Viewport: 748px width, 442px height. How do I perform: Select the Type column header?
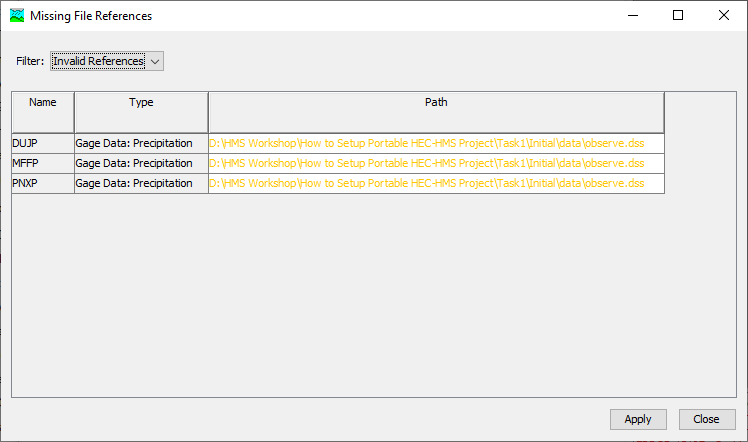(141, 113)
